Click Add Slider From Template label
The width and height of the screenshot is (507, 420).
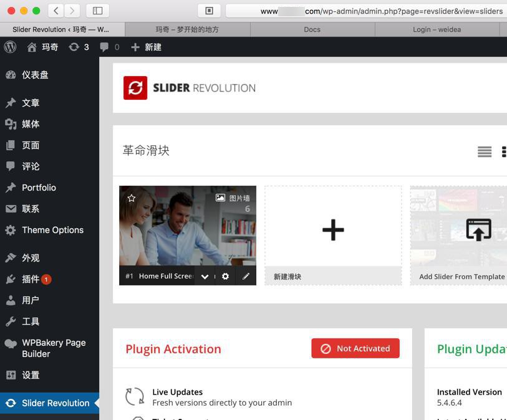coord(461,277)
